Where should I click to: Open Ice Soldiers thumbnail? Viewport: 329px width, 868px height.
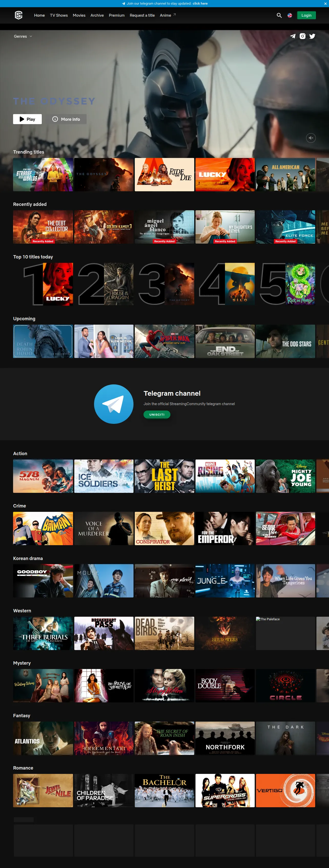coord(104,476)
